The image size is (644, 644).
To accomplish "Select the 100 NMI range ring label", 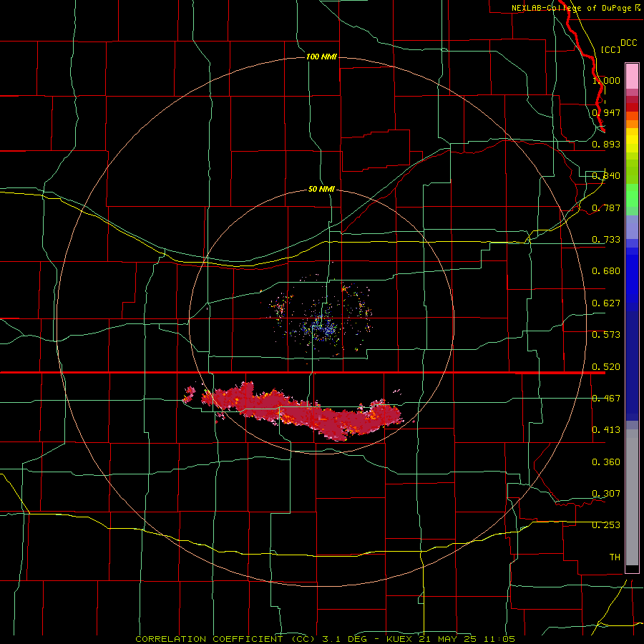I will click(x=321, y=57).
